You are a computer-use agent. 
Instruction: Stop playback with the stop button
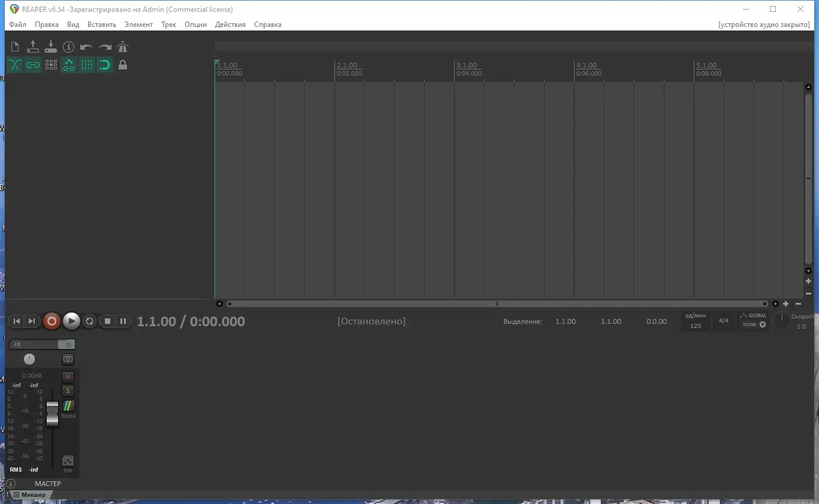[107, 321]
